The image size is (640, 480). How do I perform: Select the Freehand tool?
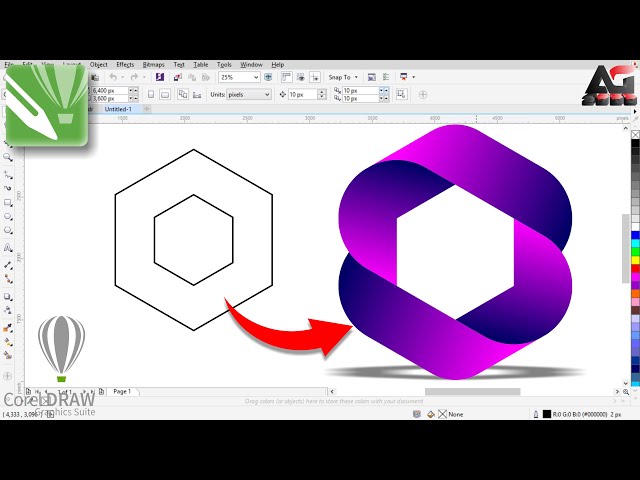[x=7, y=175]
